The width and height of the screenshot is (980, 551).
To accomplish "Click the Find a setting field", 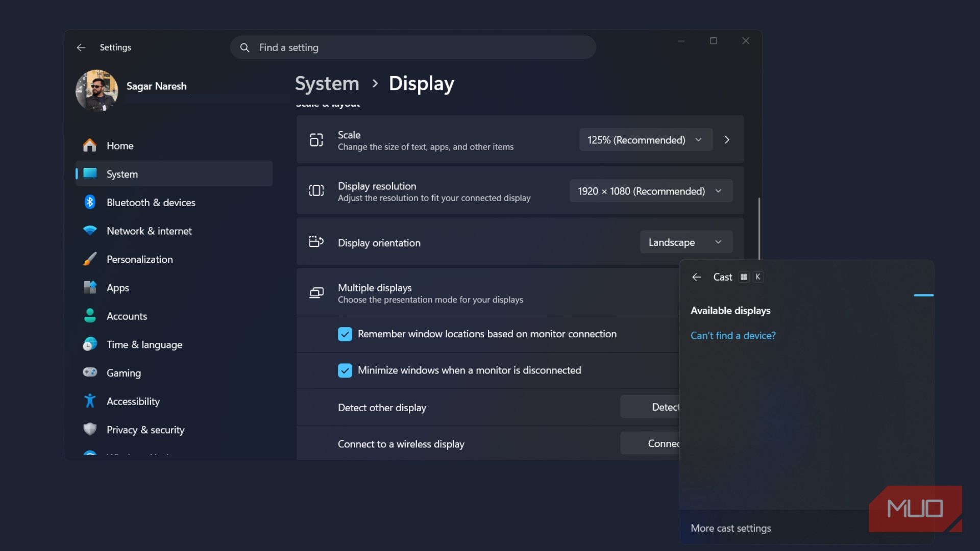I will click(x=413, y=47).
